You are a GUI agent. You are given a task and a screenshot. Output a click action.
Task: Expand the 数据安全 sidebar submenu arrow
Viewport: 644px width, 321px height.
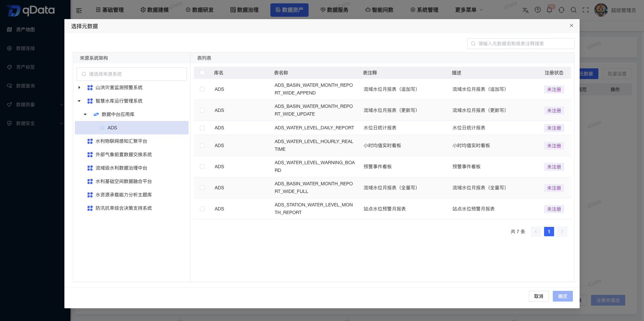(62, 123)
